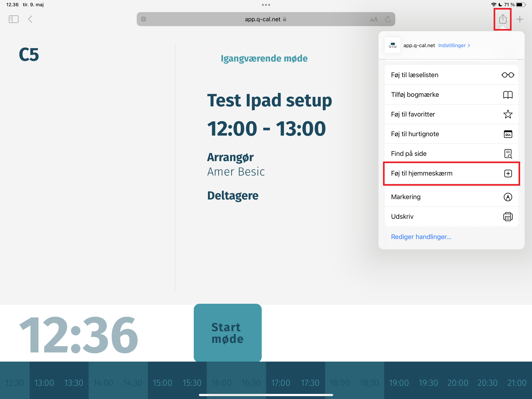Click the Q-Cal site thumbnail icon
The image size is (532, 399).
pos(393,45)
